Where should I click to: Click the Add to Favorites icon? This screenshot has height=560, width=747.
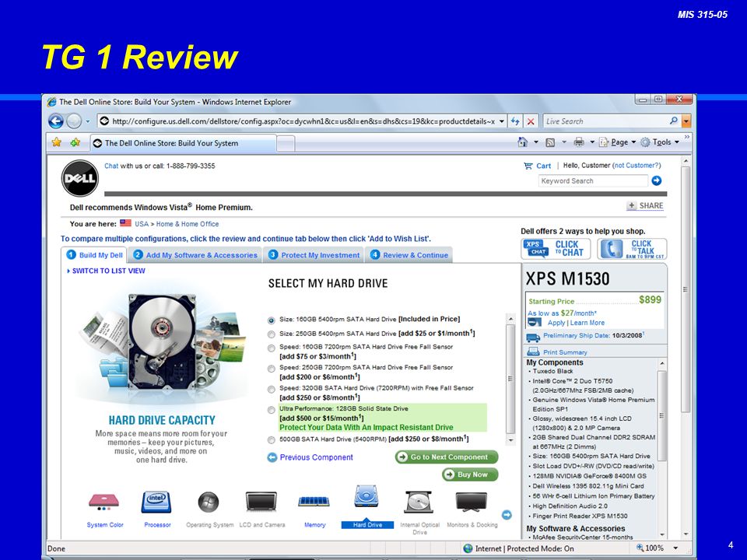[75, 142]
